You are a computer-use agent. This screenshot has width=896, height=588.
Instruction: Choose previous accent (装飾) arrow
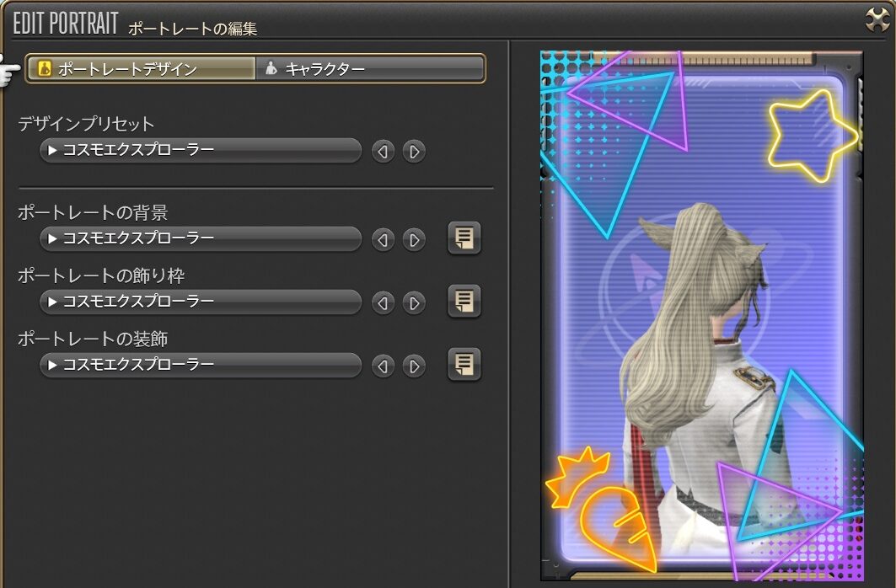click(383, 366)
